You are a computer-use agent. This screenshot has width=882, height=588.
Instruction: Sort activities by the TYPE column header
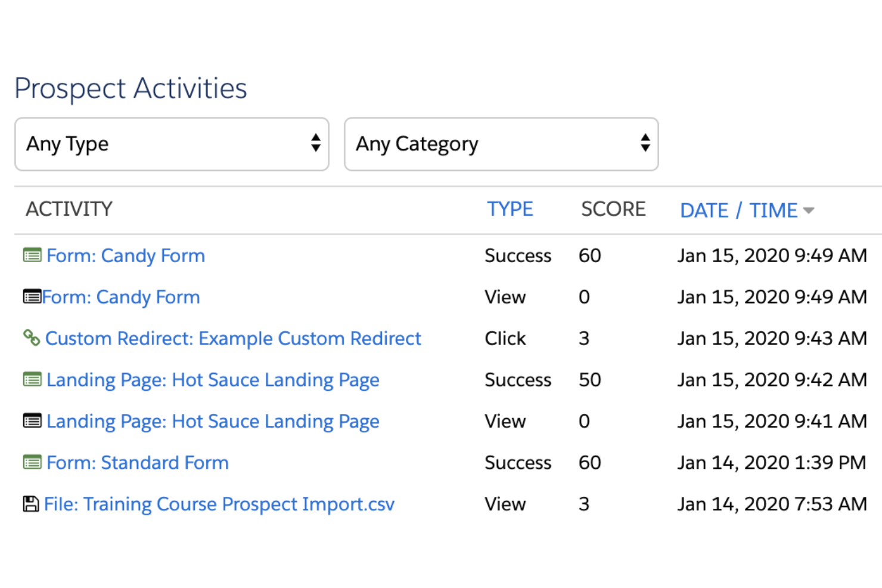[510, 209]
